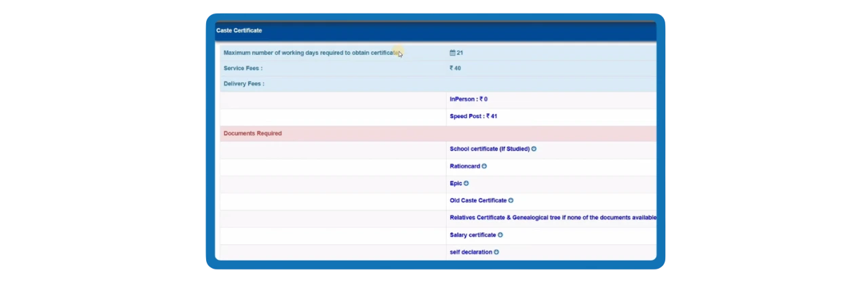
Task: Expand the self declaration plus icon
Action: pyautogui.click(x=496, y=252)
